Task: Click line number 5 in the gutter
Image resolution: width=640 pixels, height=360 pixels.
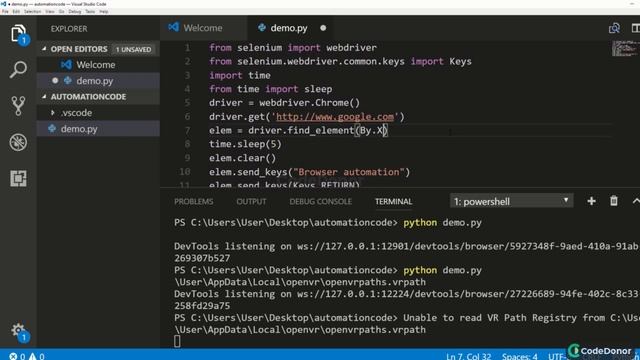Action: [x=187, y=102]
